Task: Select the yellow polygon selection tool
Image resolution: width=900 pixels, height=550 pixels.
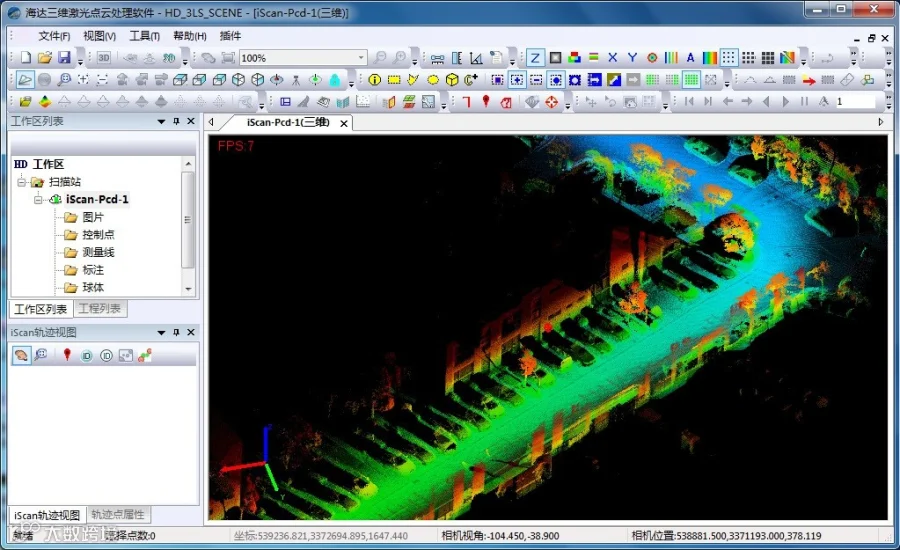Action: click(413, 80)
